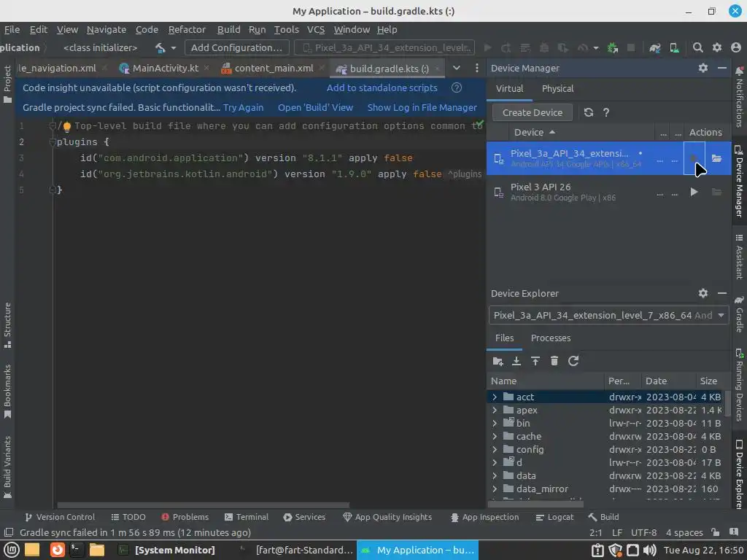This screenshot has height=560, width=747.
Task: Close the build.gradle.kts editor tab
Action: [x=438, y=69]
